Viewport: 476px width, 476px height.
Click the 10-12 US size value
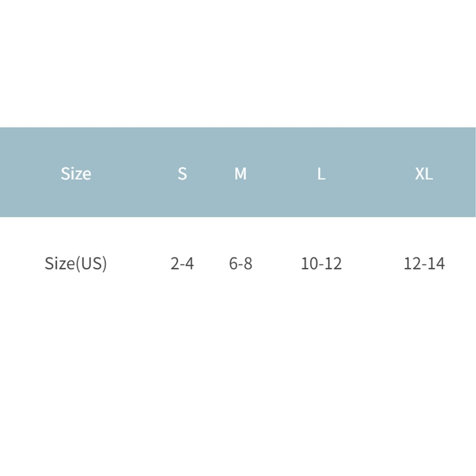[x=321, y=263]
